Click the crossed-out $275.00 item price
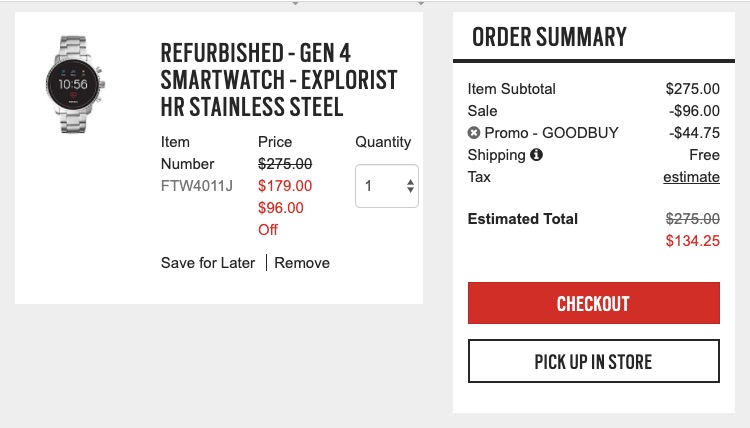 (x=285, y=164)
